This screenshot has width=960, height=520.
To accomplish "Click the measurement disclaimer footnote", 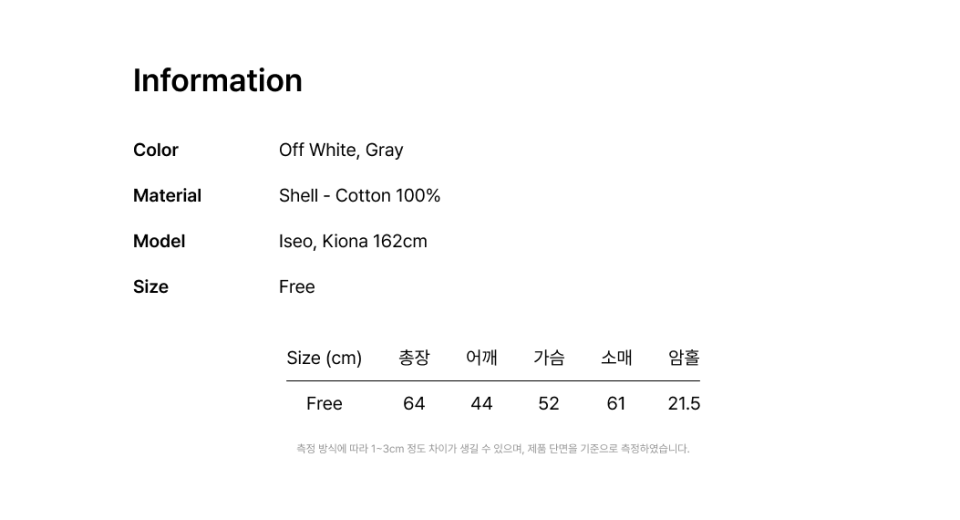I will pyautogui.click(x=493, y=449).
